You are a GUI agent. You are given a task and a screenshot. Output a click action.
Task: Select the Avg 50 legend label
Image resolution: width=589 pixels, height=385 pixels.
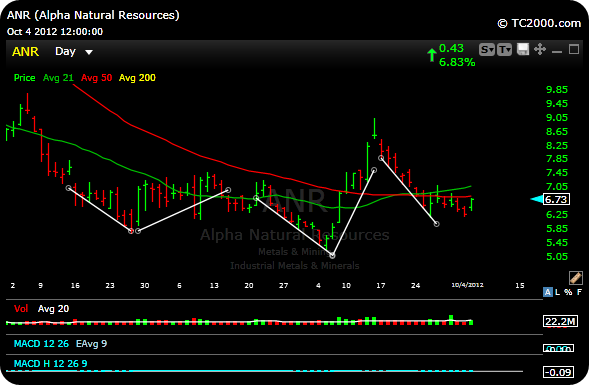click(x=97, y=78)
